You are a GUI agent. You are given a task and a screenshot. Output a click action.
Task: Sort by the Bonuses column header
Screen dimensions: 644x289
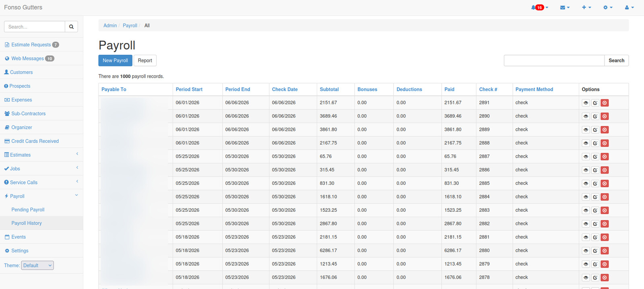tap(367, 89)
